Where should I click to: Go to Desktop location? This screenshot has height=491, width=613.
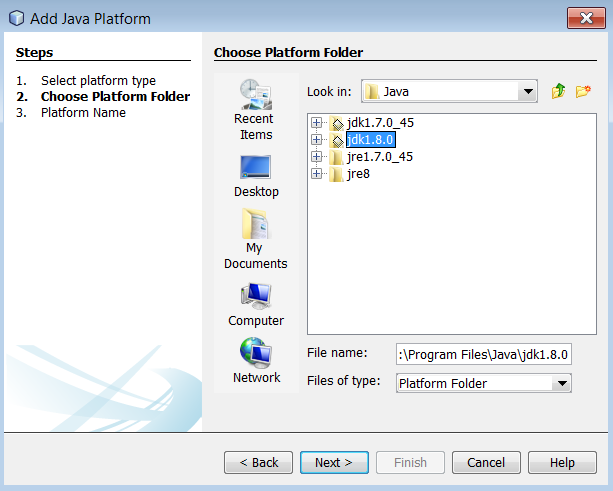click(x=256, y=175)
